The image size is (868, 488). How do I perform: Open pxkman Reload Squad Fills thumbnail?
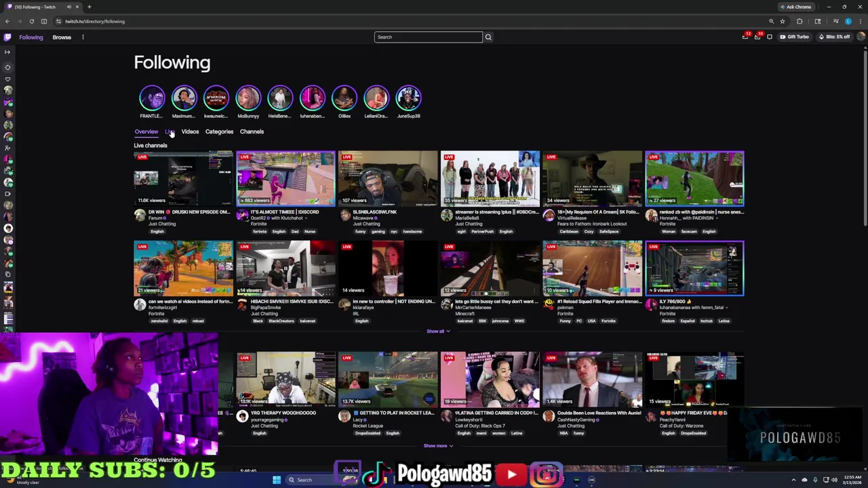pos(593,268)
